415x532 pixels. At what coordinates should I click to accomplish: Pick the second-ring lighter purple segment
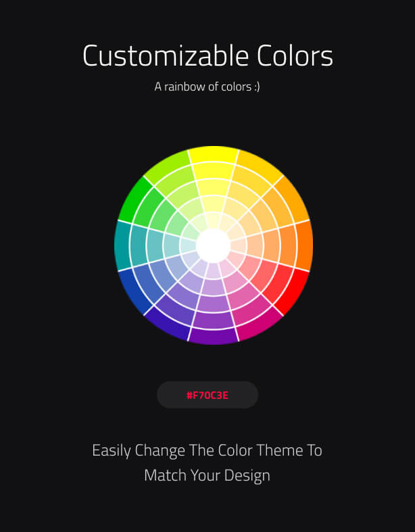(x=214, y=320)
